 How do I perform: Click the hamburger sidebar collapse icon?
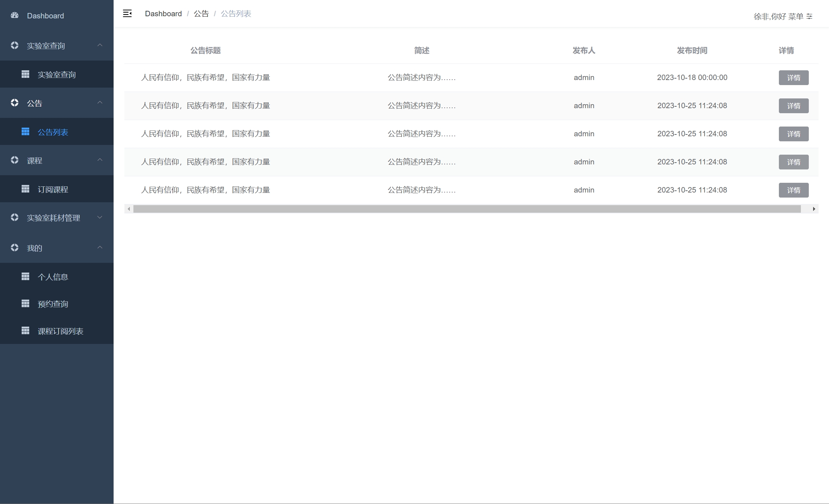(127, 14)
